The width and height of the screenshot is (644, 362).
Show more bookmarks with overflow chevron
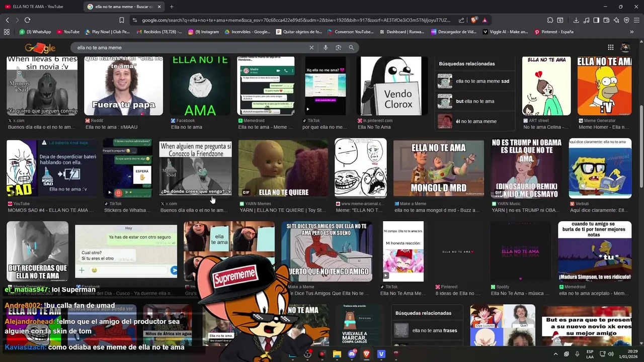pyautogui.click(x=632, y=32)
